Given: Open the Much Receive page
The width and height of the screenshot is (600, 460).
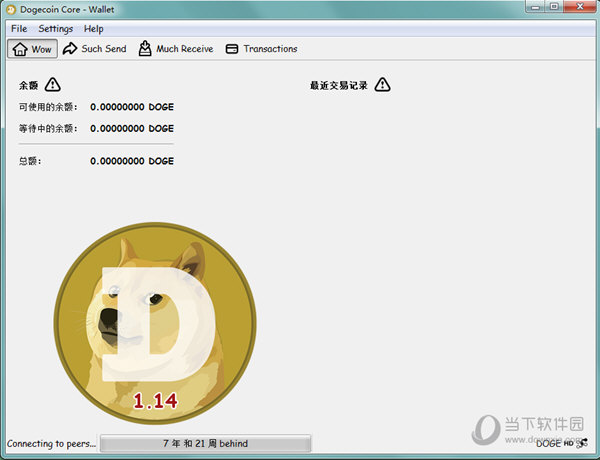Looking at the screenshot, I should coord(176,49).
